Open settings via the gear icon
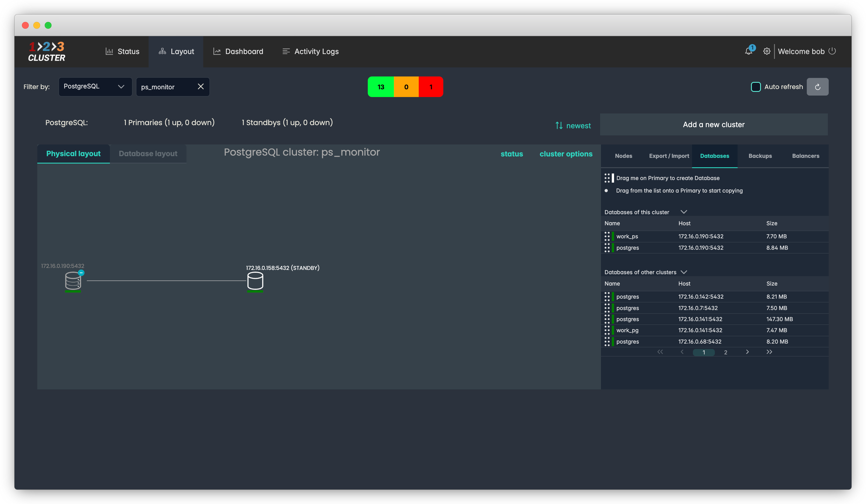The width and height of the screenshot is (866, 504). pyautogui.click(x=766, y=51)
